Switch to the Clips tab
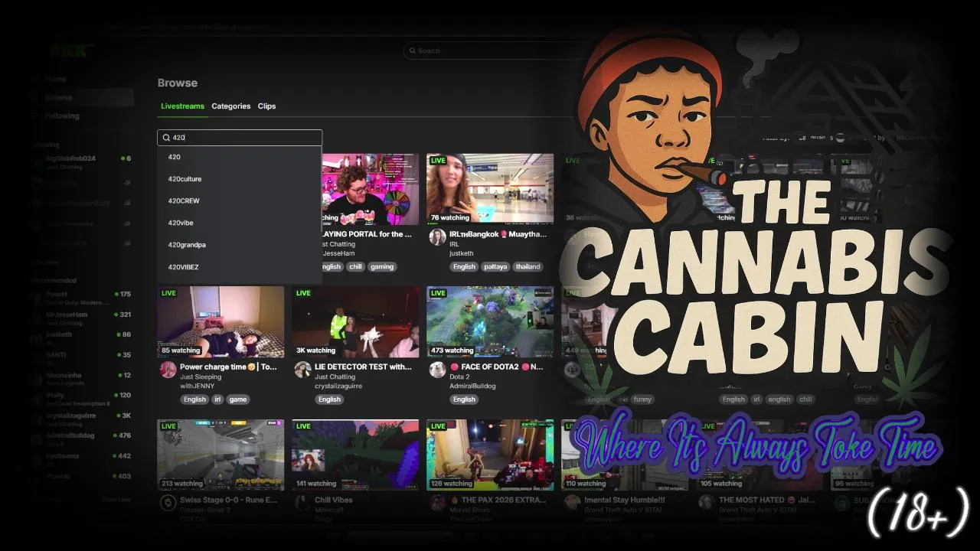The image size is (980, 551). click(266, 106)
